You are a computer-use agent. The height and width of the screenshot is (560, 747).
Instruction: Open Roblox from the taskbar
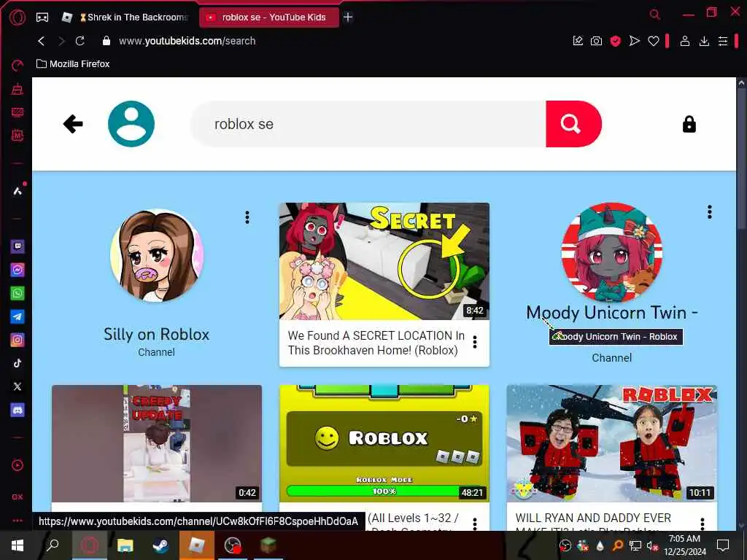197,545
